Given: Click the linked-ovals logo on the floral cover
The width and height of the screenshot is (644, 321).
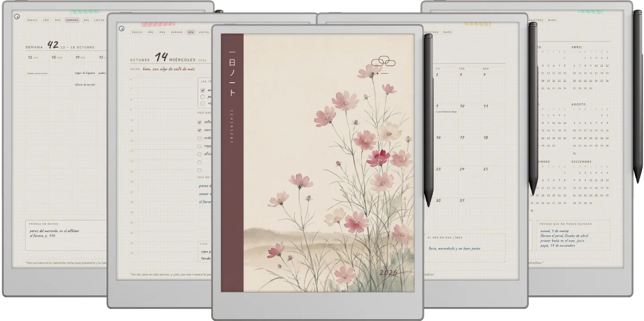Looking at the screenshot, I should (383, 61).
